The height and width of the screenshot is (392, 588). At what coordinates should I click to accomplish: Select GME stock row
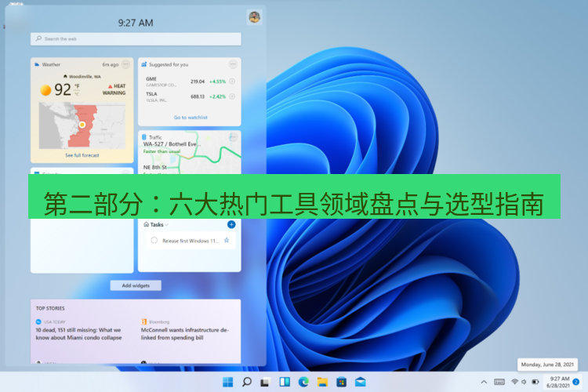point(190,82)
